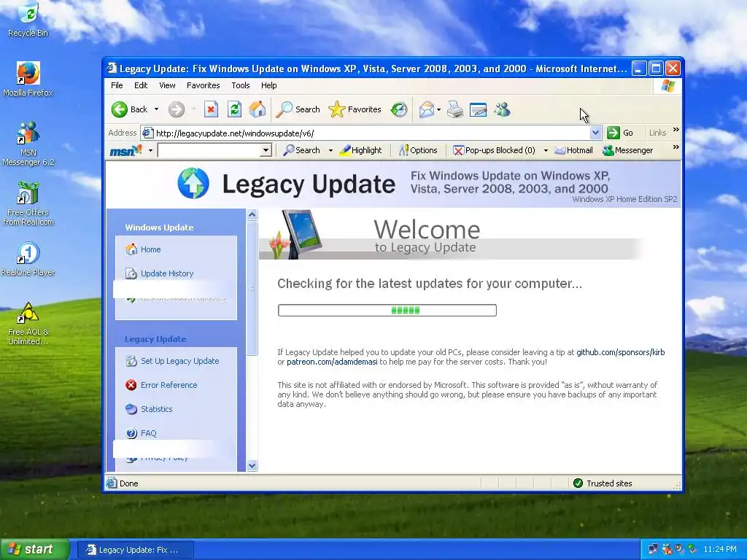Expand the MSN toolbar overflow chevron

coord(676,147)
